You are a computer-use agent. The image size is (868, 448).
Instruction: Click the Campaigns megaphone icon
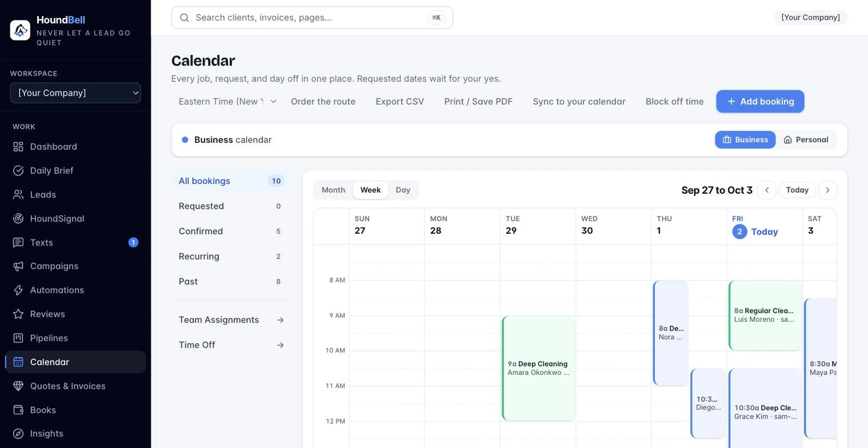click(18, 266)
